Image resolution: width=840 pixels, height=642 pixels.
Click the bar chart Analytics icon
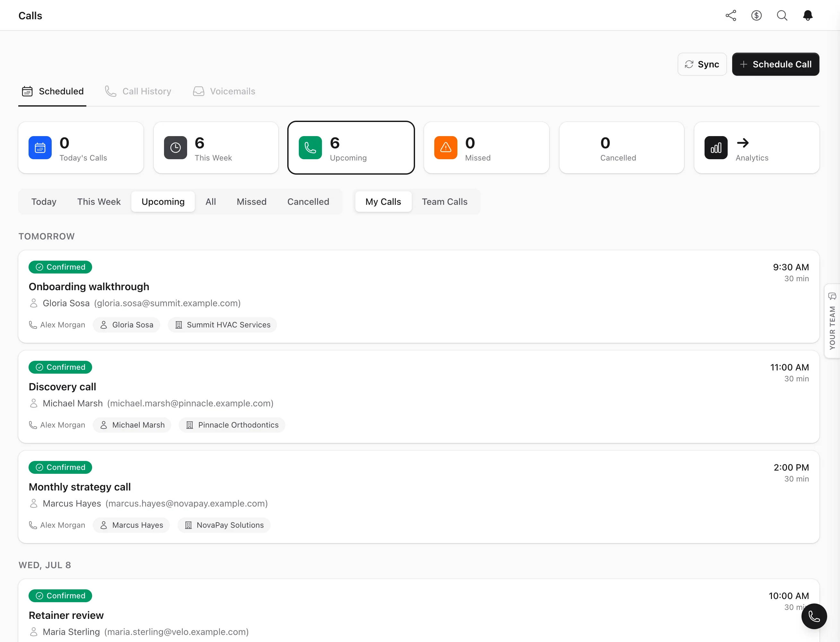pyautogui.click(x=716, y=148)
